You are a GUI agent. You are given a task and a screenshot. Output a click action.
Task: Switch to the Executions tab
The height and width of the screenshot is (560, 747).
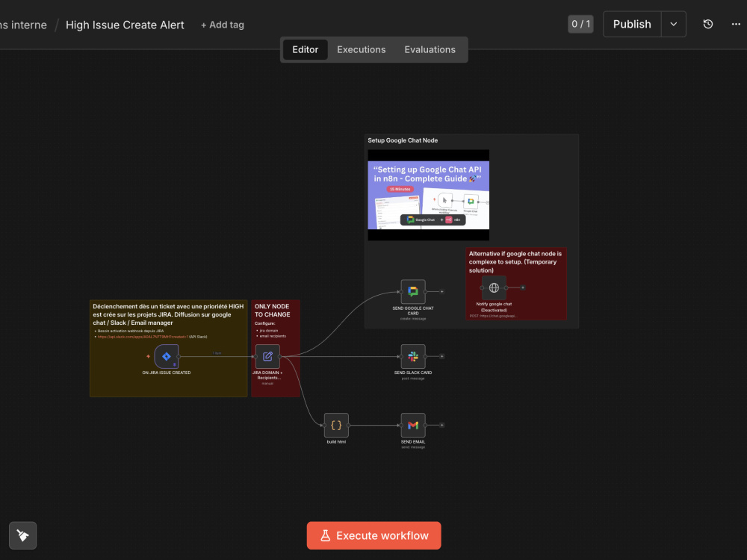361,49
